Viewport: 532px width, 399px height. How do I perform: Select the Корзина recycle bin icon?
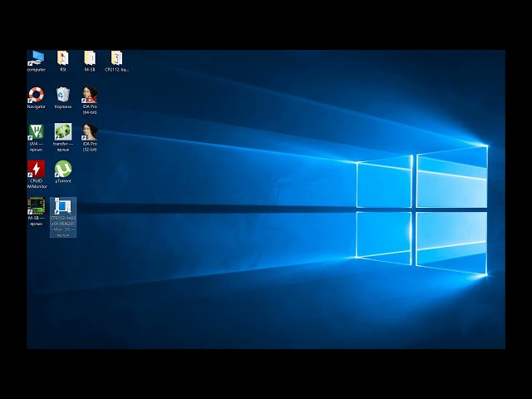pyautogui.click(x=63, y=95)
